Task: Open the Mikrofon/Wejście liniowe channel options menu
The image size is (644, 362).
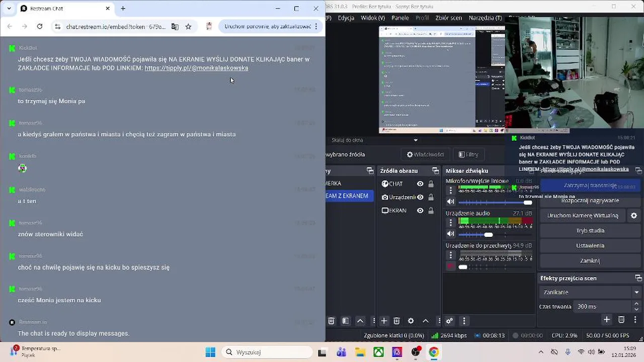Action: click(451, 190)
